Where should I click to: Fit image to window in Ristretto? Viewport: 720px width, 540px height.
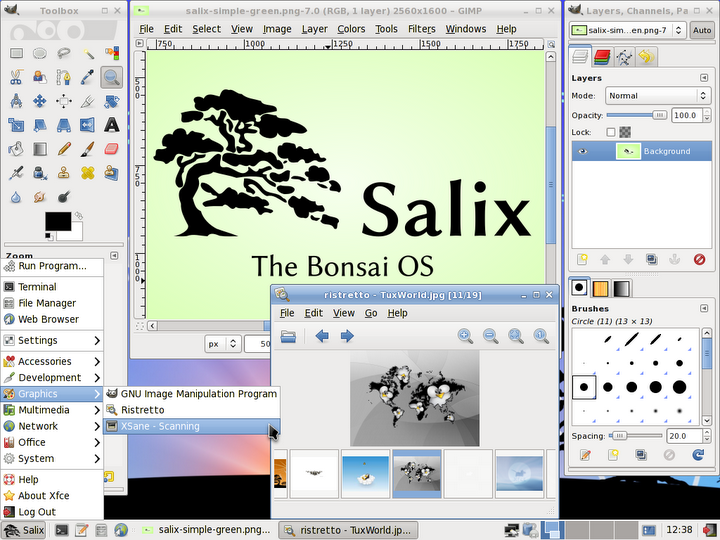tap(516, 336)
